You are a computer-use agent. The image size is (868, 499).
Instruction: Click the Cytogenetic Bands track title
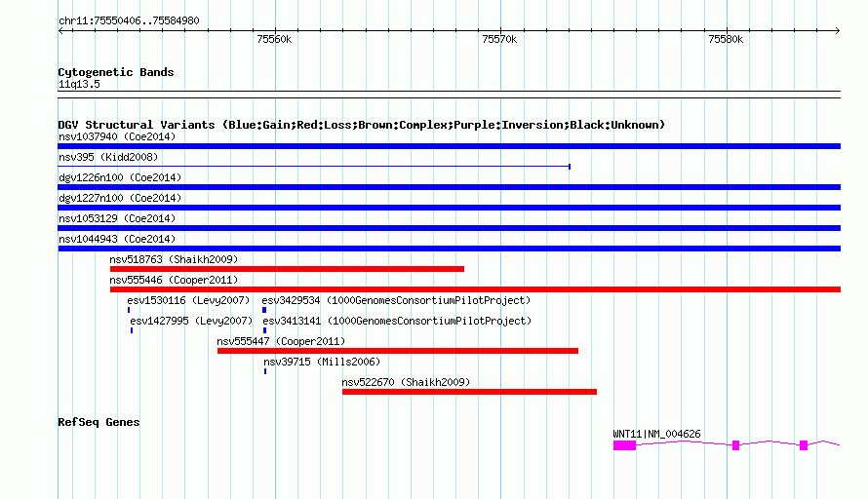tap(116, 72)
